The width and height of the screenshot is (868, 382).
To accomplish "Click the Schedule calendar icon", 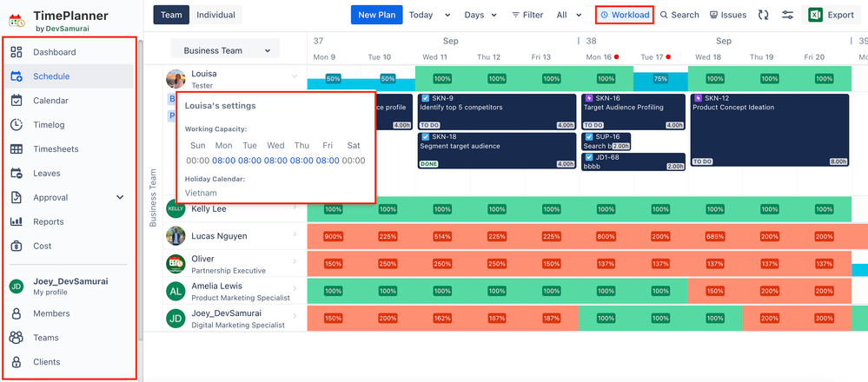I will pyautogui.click(x=17, y=76).
